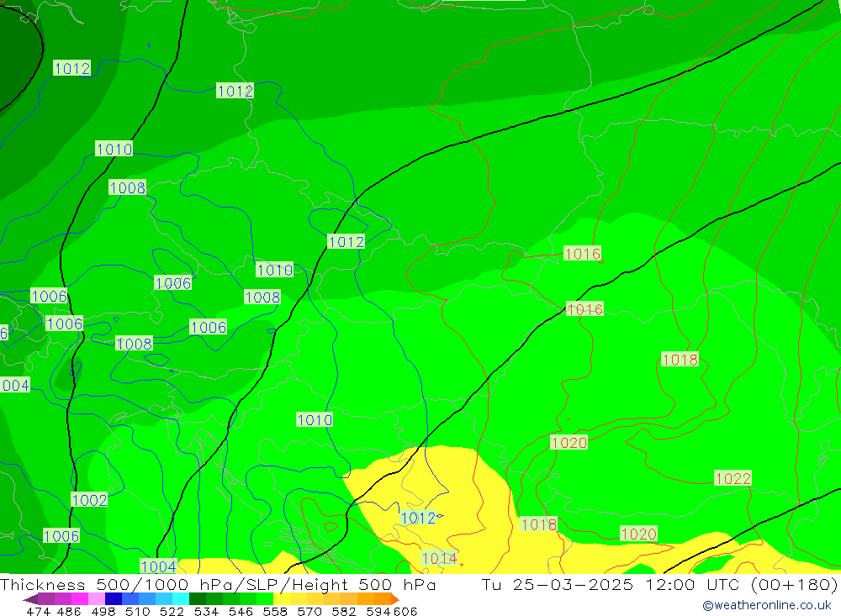Click the 558 legend value
Screen dimensions: 841x616
275,611
